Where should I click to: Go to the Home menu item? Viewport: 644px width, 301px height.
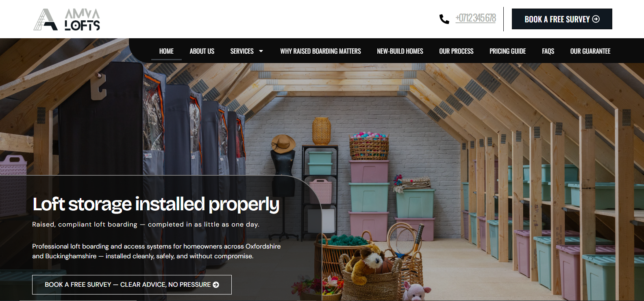click(166, 51)
